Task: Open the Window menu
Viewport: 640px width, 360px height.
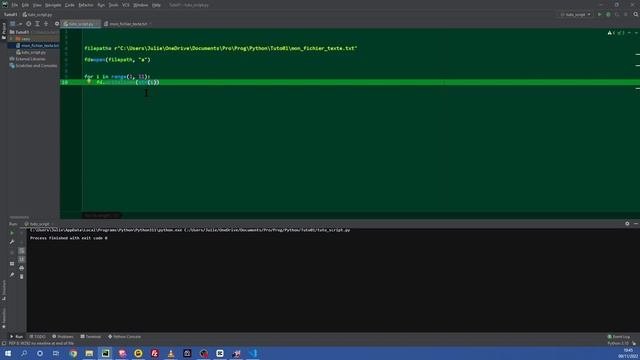Action: [141, 5]
